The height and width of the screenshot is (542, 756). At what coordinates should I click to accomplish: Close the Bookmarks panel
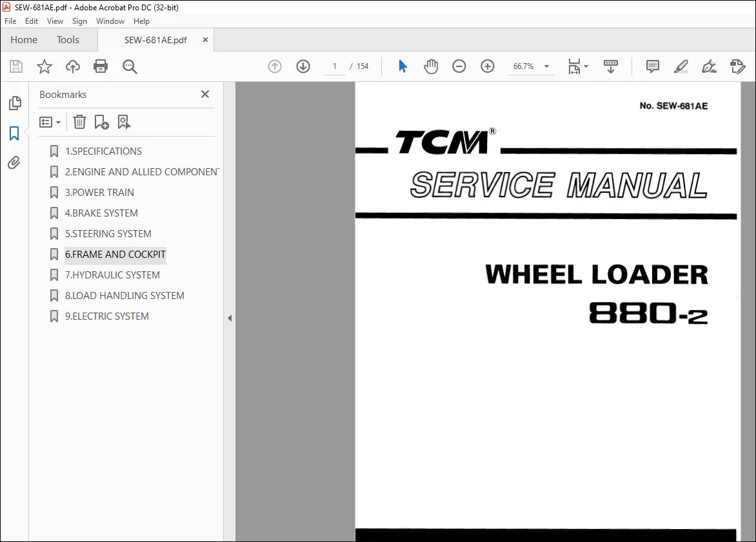click(205, 94)
